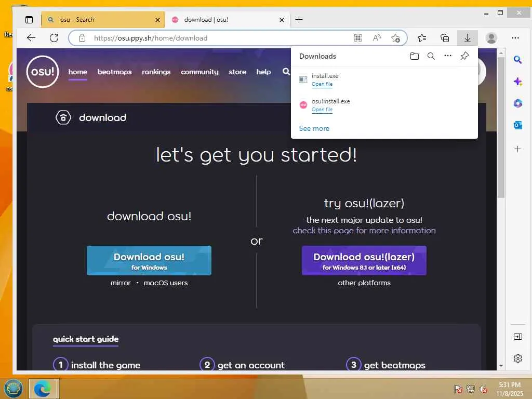Open Microsoft 365 icon in sidebar
The width and height of the screenshot is (532, 399).
click(517, 103)
